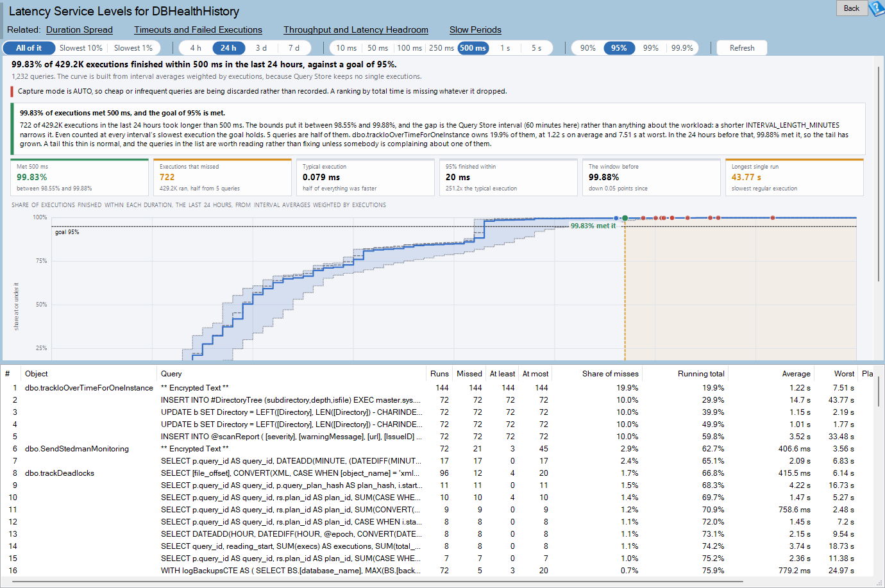Sort by the At least column header
885x588 pixels.
(502, 374)
